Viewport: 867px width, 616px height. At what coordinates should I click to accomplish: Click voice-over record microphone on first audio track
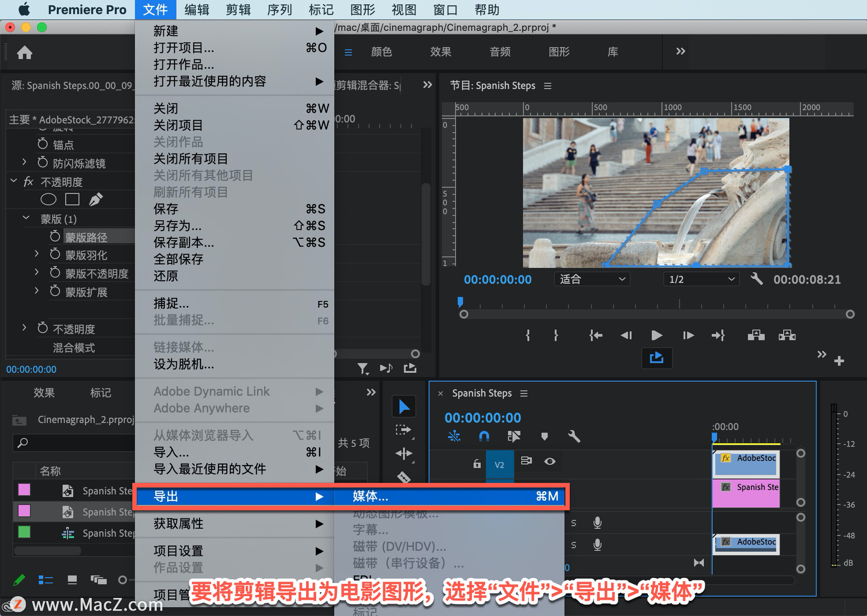coord(597,523)
